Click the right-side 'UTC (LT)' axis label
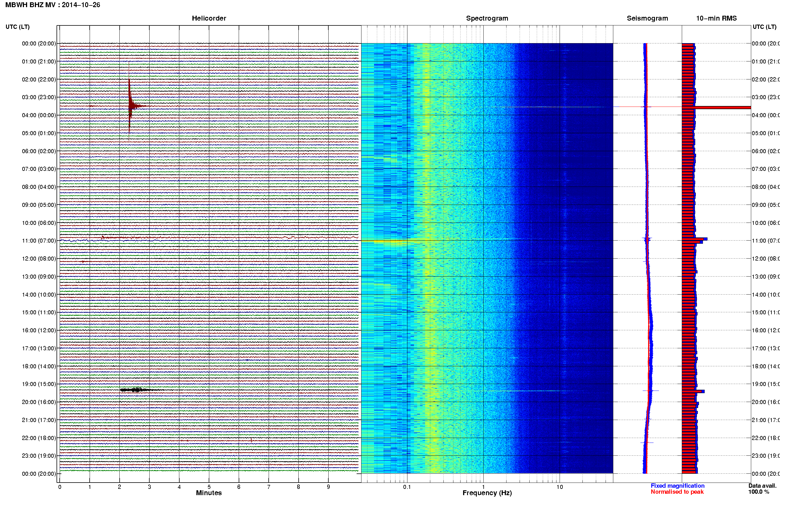The width and height of the screenshot is (812, 508). 764,27
